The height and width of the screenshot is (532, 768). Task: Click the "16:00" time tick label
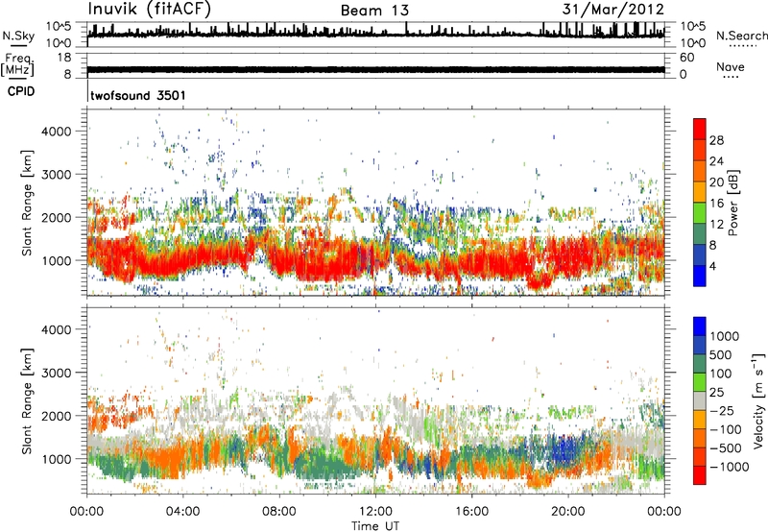[471, 512]
